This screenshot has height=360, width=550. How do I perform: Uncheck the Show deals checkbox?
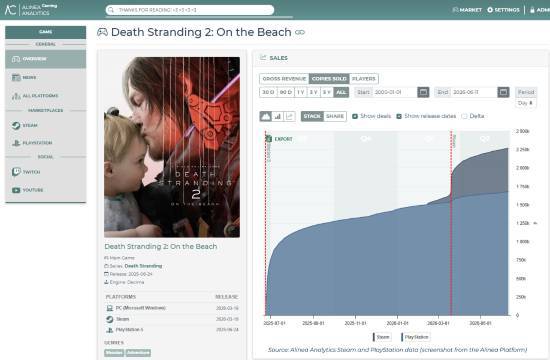355,116
